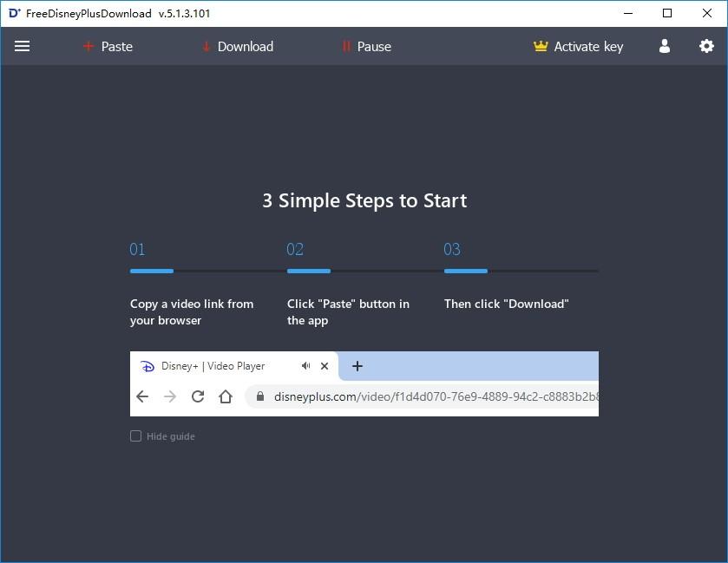Click the Download button
The width and height of the screenshot is (728, 563).
point(238,47)
